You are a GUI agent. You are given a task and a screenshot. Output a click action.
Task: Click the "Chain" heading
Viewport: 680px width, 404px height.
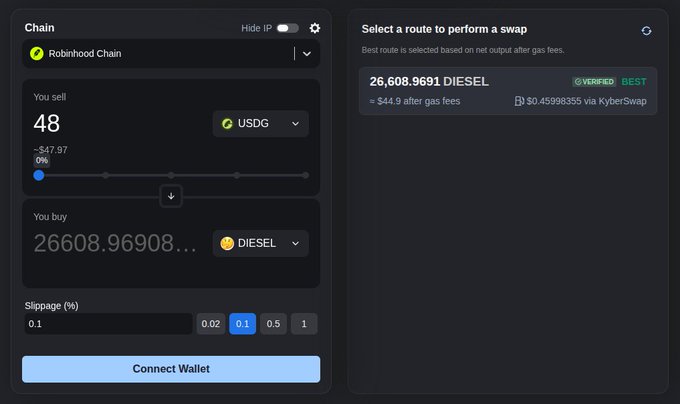[39, 28]
